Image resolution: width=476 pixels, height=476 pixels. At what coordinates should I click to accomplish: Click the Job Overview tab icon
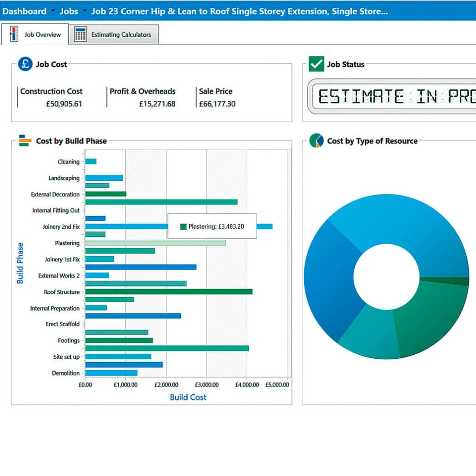13,34
